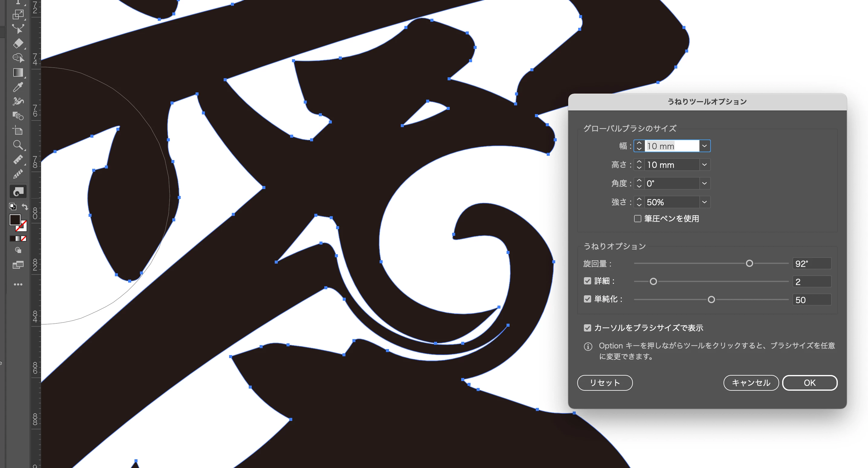
Task: Select the Measure ruler tool
Action: 18,160
